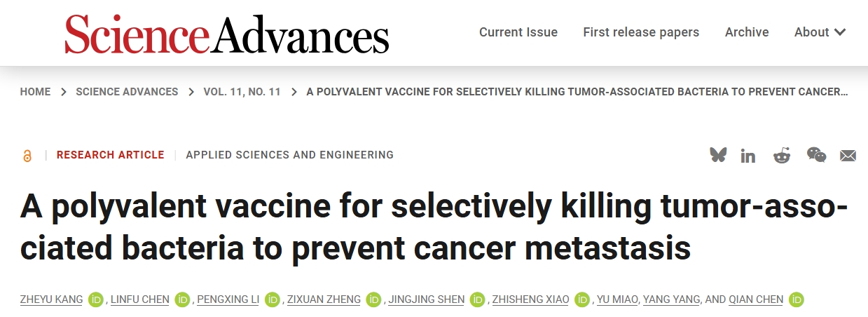Open Zhisheng Xiao's ORCID icon
The height and width of the screenshot is (317, 868).
point(582,299)
